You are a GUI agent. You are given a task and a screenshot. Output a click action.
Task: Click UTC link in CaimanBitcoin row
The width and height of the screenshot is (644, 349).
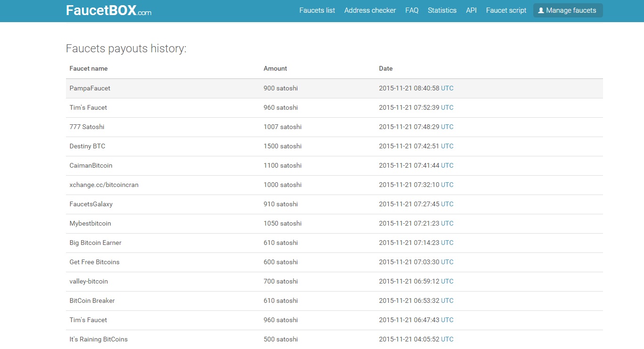[x=447, y=165]
